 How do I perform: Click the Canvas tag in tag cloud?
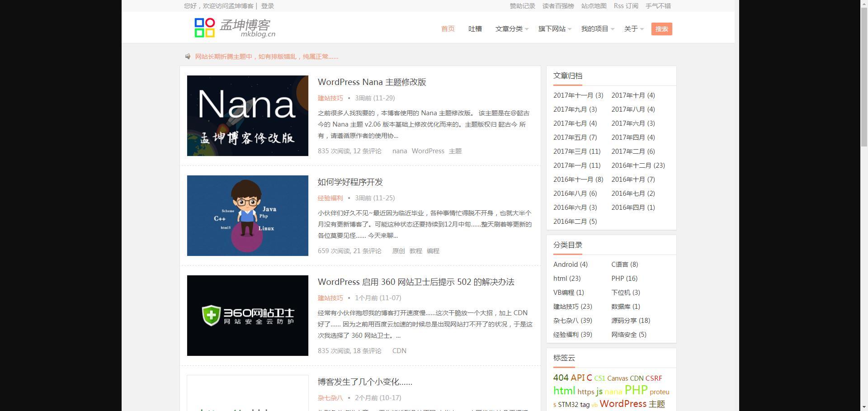(x=618, y=378)
